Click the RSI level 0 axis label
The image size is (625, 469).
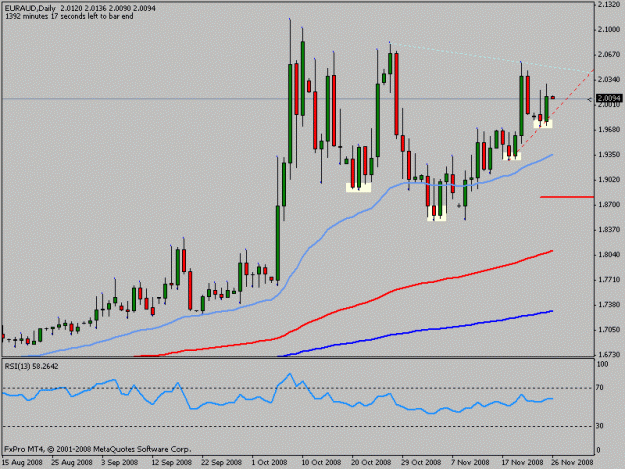(x=598, y=450)
